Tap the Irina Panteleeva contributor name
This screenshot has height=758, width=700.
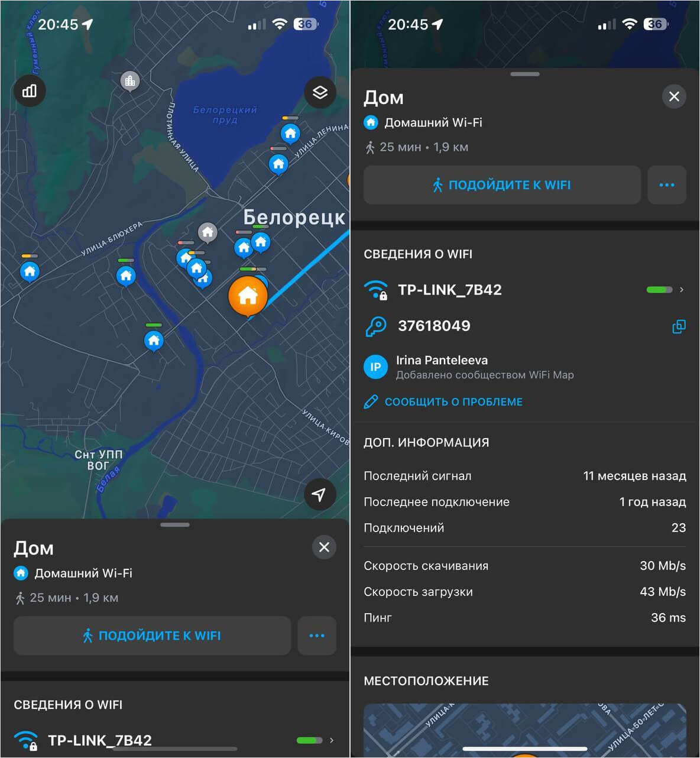pos(442,360)
